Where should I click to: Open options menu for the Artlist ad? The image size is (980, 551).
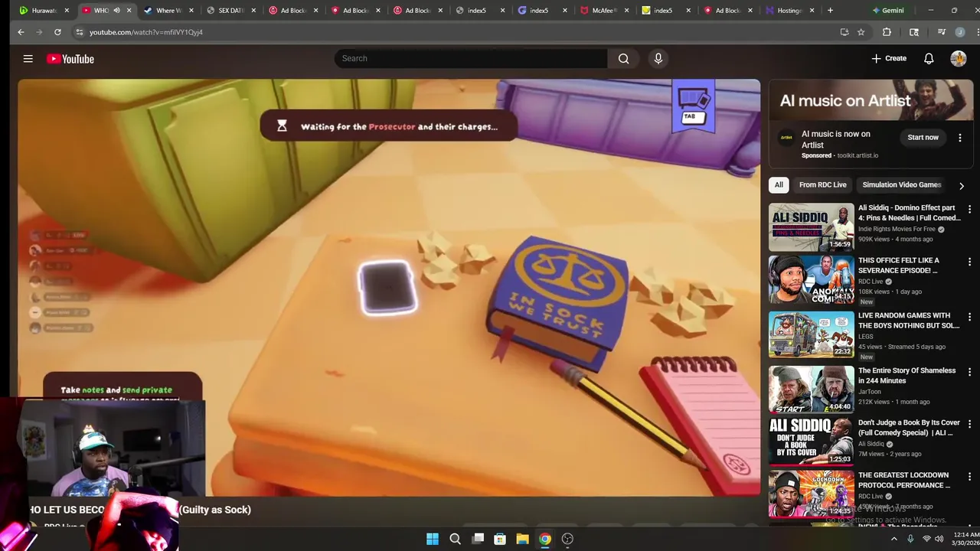pyautogui.click(x=960, y=138)
